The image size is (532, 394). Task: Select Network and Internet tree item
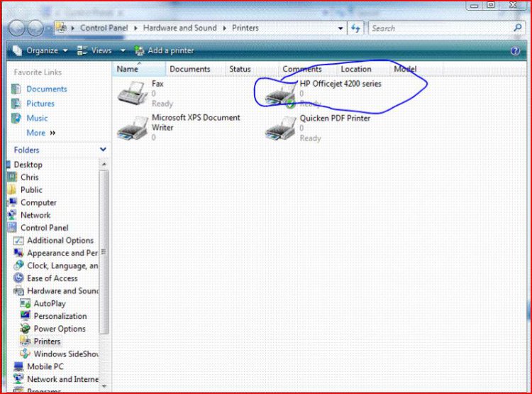point(62,379)
